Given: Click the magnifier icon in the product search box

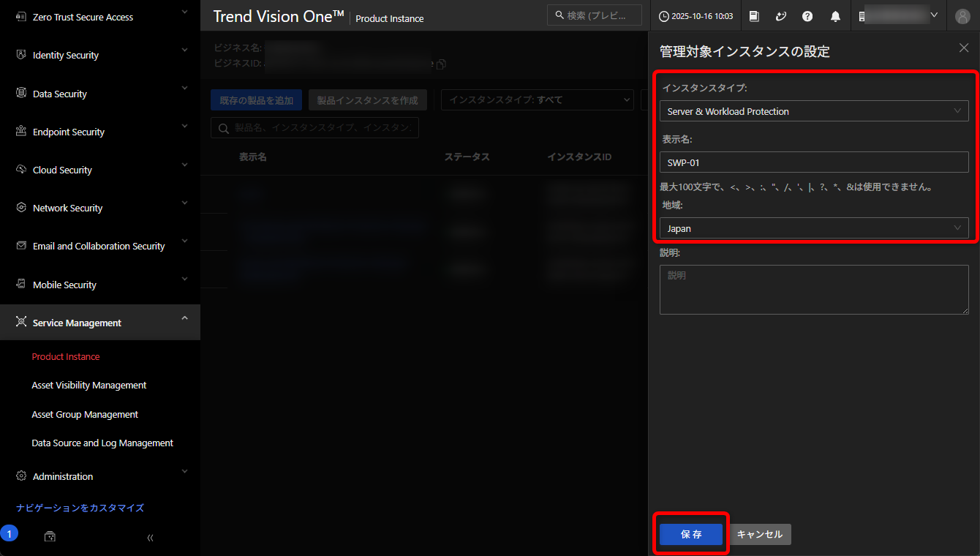Looking at the screenshot, I should [223, 128].
